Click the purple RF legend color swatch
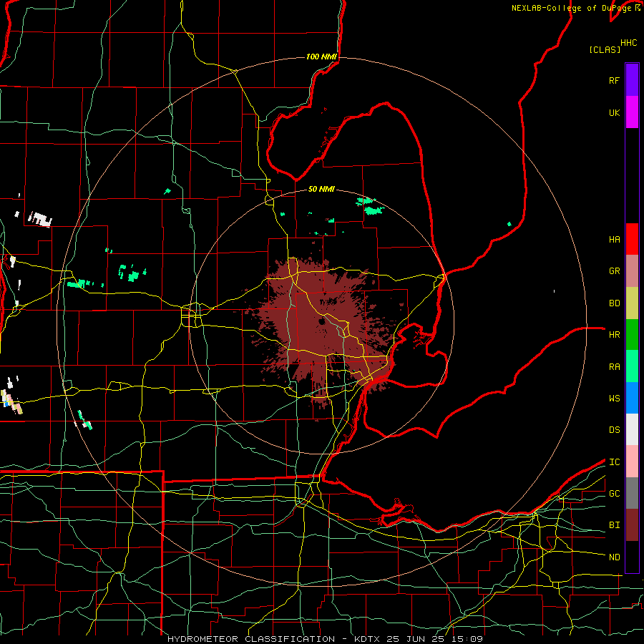Image resolution: width=644 pixels, height=644 pixels. pos(632,80)
